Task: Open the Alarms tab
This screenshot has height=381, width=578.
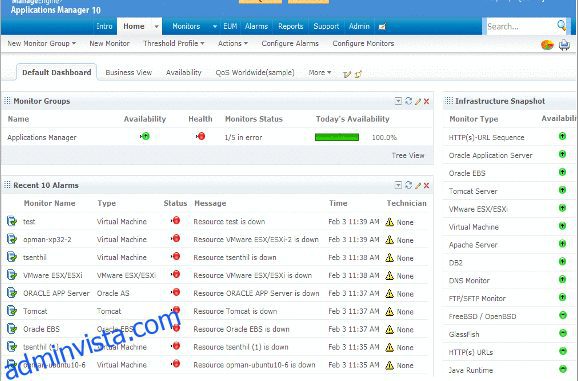Action: [256, 27]
